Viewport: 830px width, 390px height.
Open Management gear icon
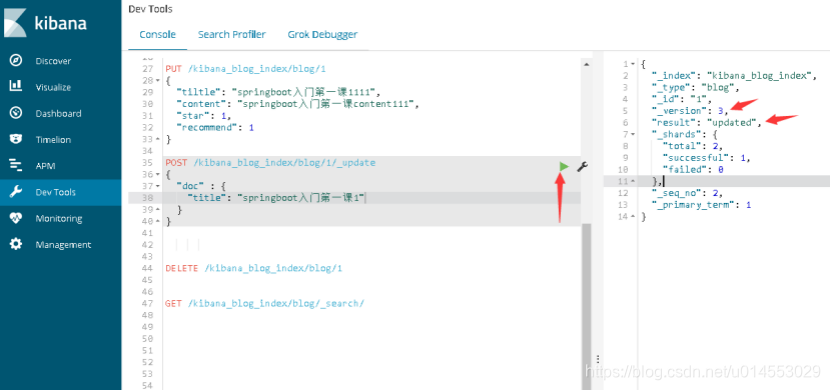[16, 244]
